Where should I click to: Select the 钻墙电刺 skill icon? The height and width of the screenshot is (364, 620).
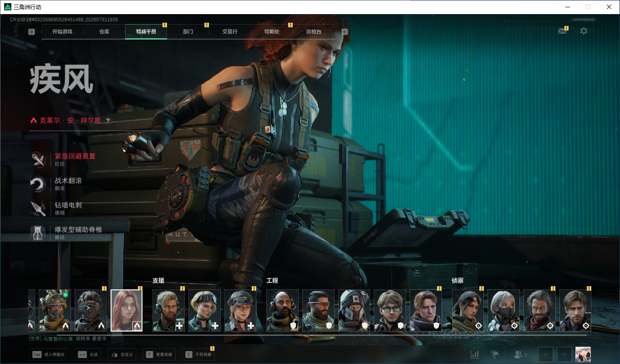pos(37,208)
